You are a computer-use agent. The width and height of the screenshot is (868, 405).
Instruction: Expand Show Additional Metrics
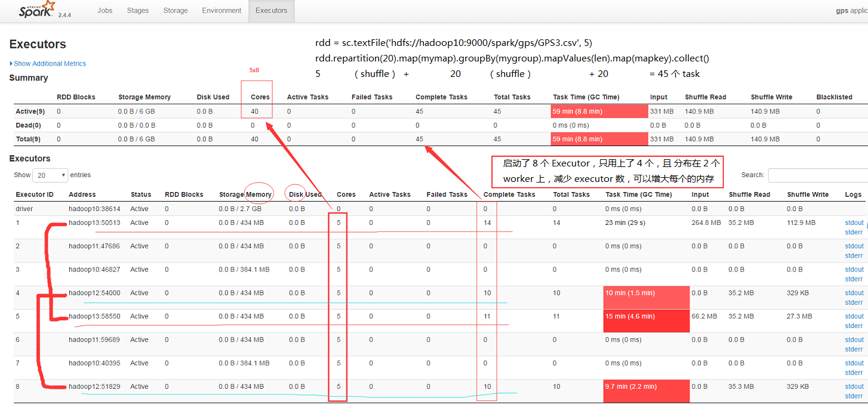(x=48, y=64)
